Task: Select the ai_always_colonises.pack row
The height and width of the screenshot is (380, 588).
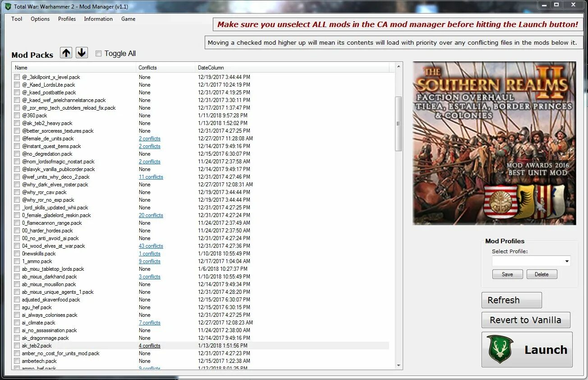Action: coord(201,315)
